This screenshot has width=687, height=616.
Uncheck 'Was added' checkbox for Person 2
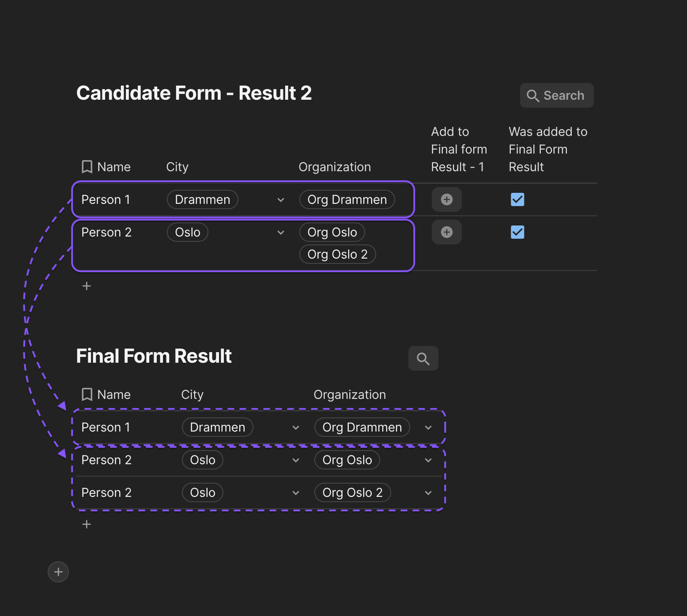pos(517,232)
